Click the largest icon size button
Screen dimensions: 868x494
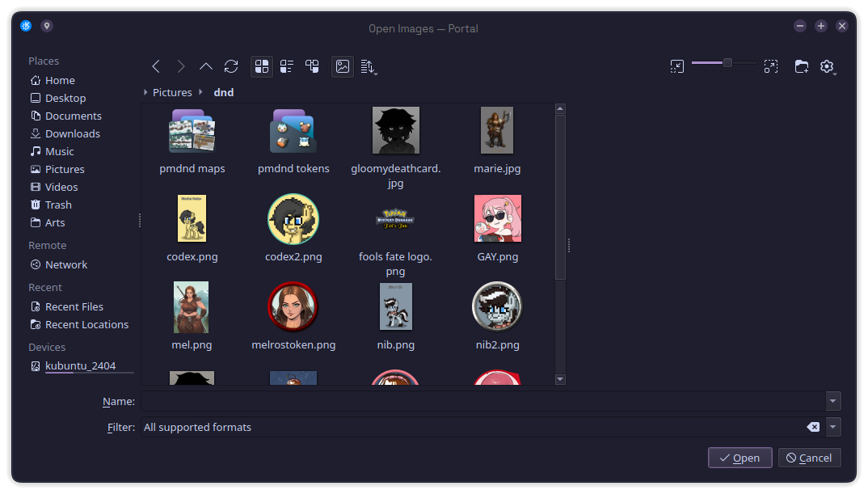coord(771,66)
